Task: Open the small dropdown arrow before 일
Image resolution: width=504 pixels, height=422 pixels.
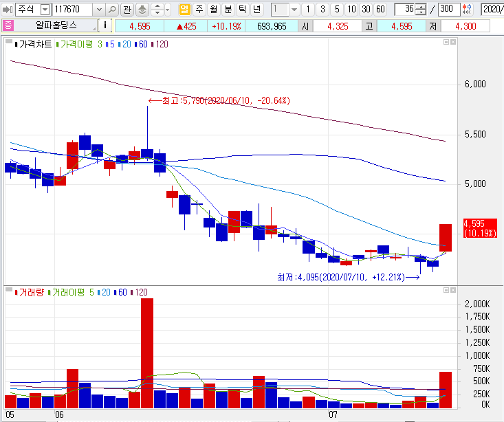Action: coord(168,10)
